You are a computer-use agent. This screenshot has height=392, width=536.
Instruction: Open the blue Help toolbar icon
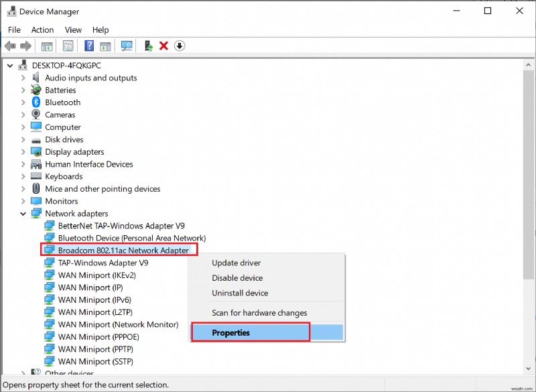(89, 46)
